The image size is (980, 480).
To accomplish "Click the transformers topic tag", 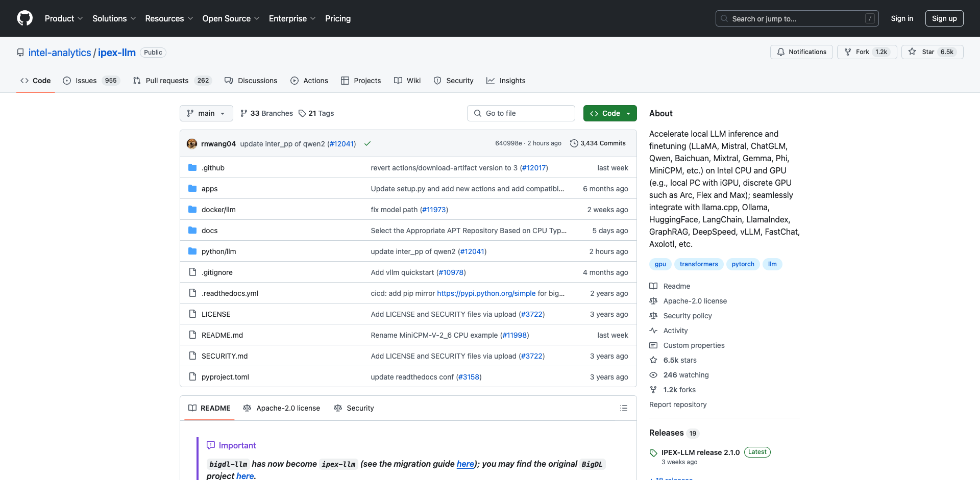I will [699, 264].
